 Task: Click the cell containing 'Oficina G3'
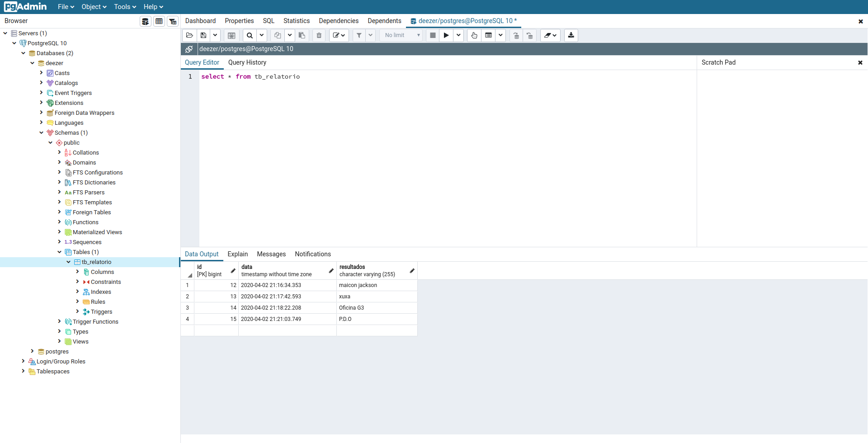coord(377,308)
